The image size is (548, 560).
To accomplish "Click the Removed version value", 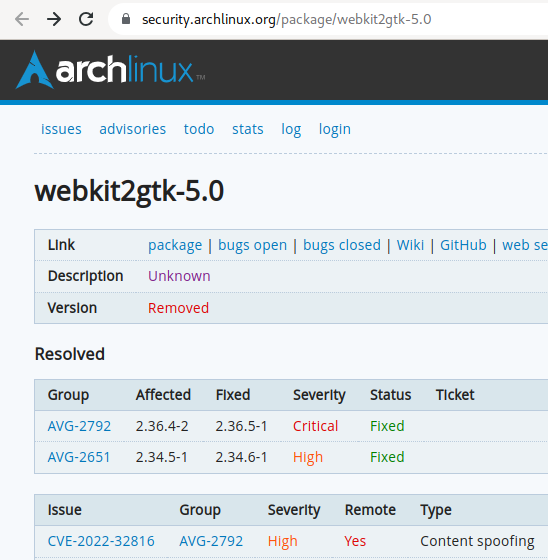I will tap(178, 308).
